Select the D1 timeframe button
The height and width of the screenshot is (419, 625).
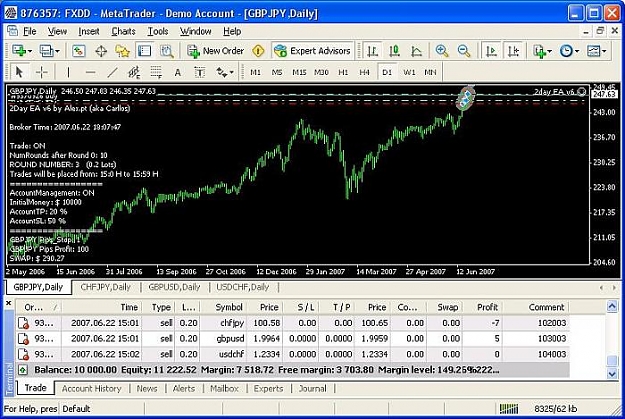coord(387,72)
